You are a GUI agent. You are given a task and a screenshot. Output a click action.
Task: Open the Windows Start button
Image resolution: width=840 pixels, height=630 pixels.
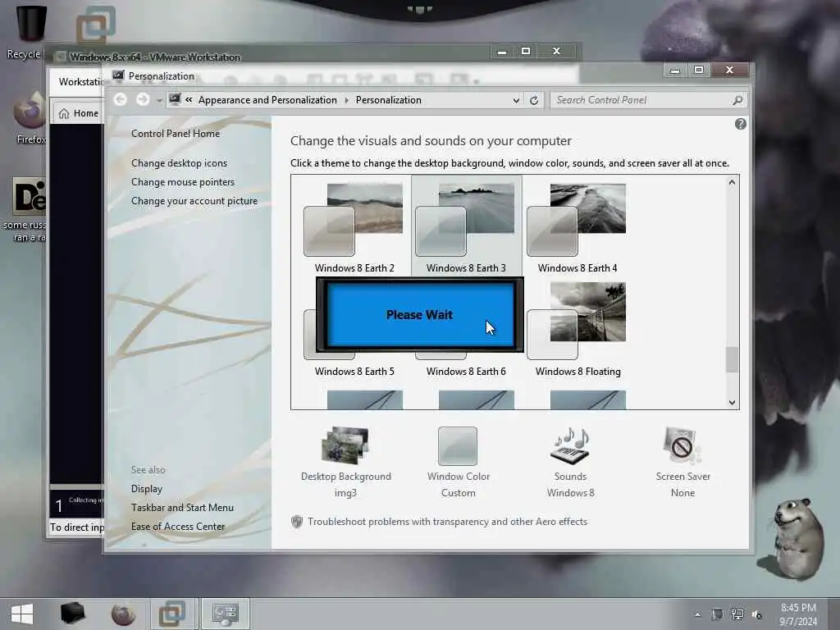tap(22, 614)
